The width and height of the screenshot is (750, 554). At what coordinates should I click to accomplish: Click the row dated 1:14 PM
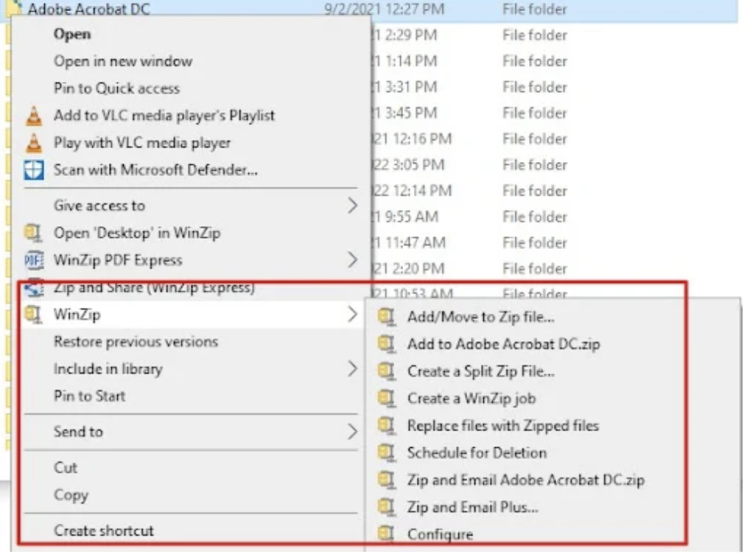pyautogui.click(x=555, y=61)
